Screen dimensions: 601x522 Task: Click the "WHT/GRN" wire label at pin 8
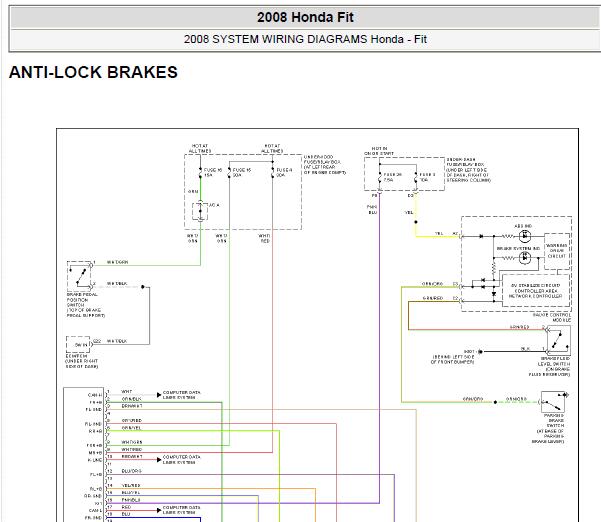(x=132, y=442)
